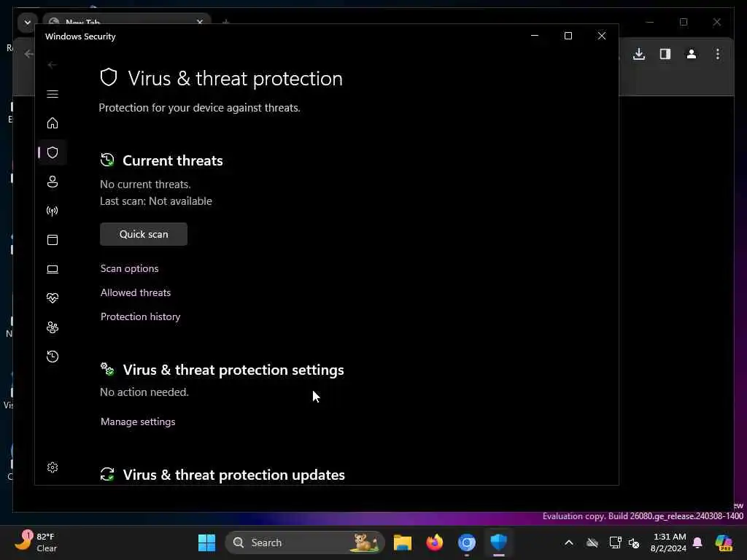Open Allowed threats link
The width and height of the screenshot is (747, 560).
(135, 292)
